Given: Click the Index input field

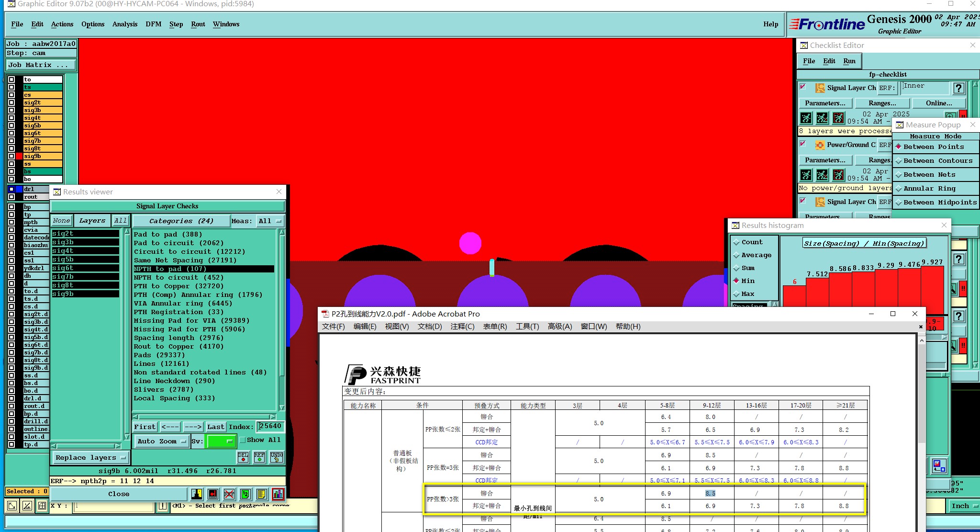Looking at the screenshot, I should tap(271, 426).
